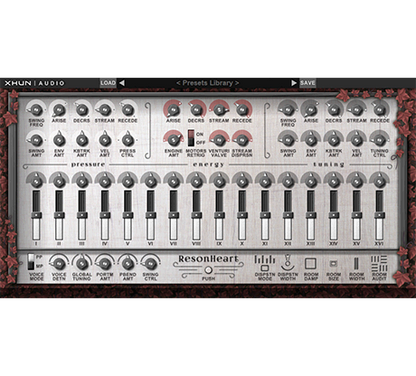Click the pressure VEL AMT knob

[x=105, y=140]
